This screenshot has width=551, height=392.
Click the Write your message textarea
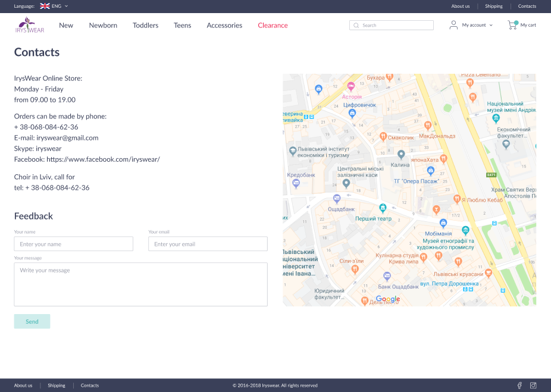pos(140,284)
